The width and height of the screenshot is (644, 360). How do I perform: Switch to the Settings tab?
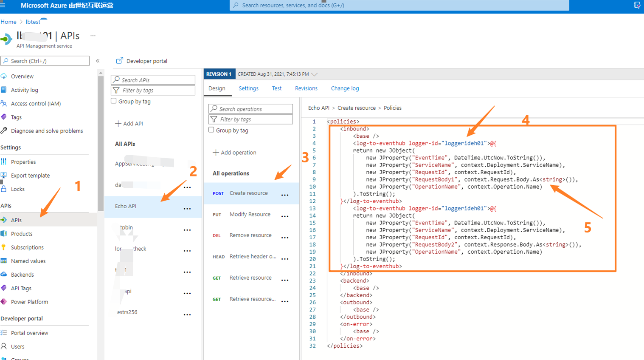point(248,88)
